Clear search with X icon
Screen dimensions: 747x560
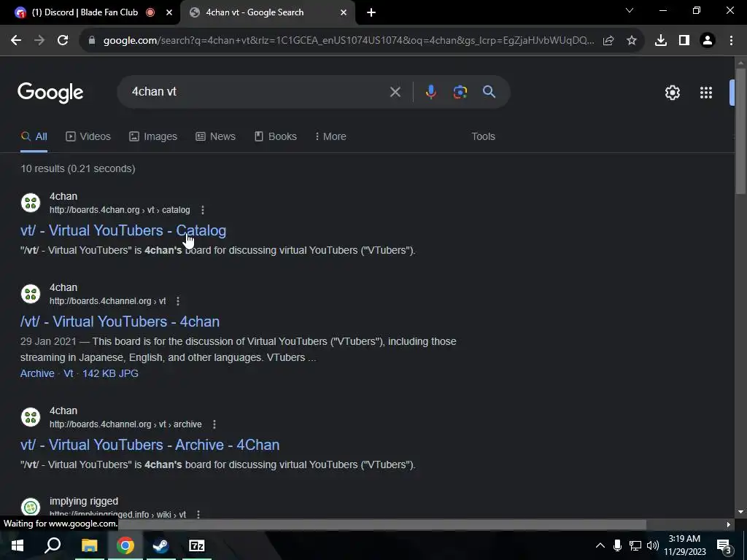click(395, 92)
